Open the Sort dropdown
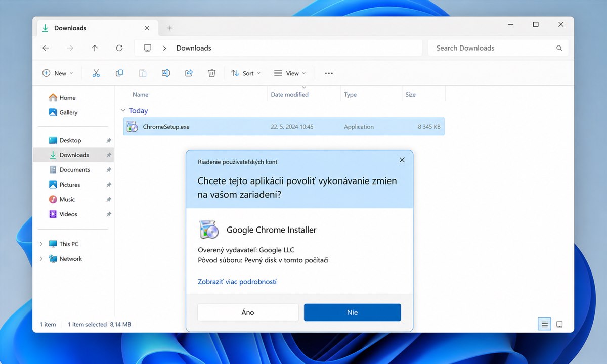 tap(246, 73)
